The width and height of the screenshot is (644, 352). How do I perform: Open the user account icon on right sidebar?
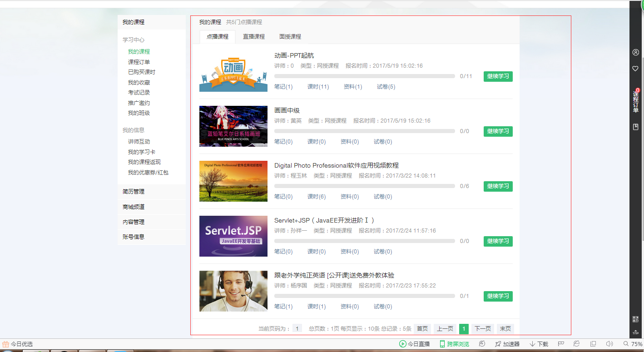[635, 52]
